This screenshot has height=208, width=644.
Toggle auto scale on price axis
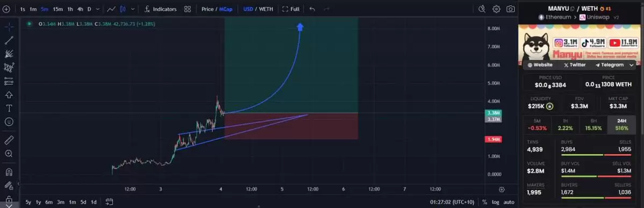(x=509, y=202)
